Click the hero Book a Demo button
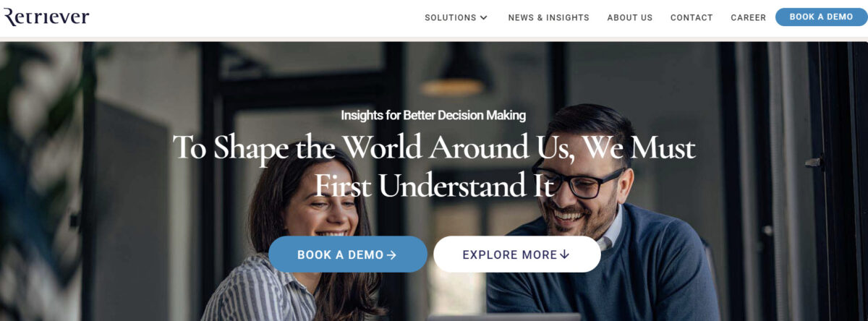This screenshot has height=321, width=868. pyautogui.click(x=347, y=254)
